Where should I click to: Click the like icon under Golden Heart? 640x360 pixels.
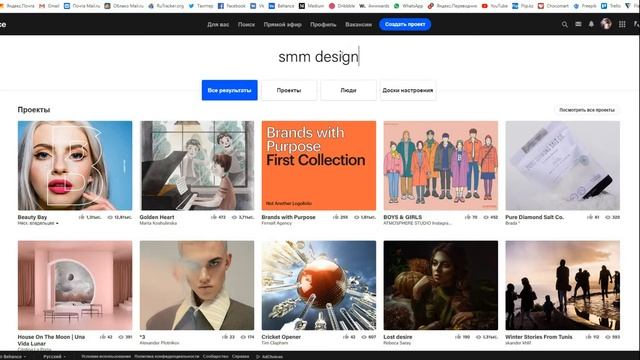coord(214,217)
